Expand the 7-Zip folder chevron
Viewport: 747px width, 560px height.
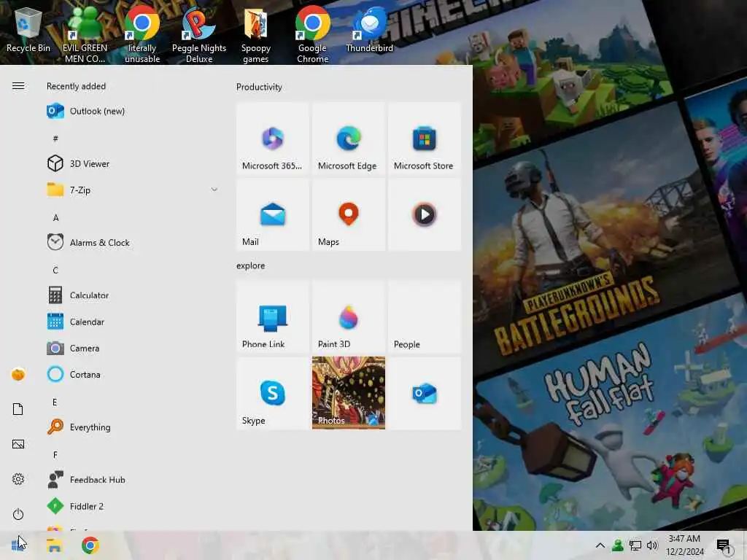tap(214, 190)
